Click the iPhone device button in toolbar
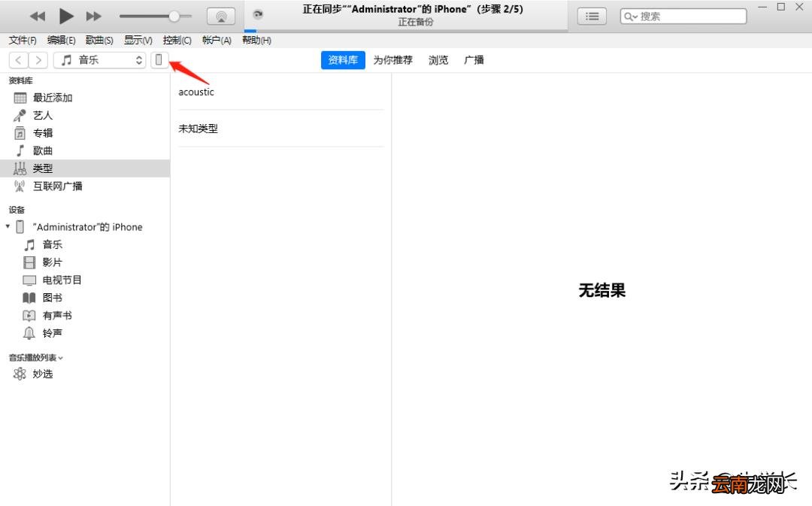The image size is (812, 506). coord(159,60)
